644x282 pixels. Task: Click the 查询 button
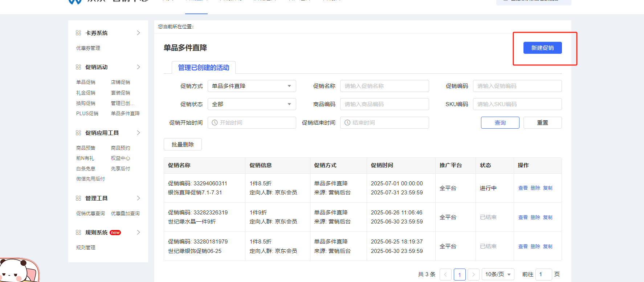point(500,123)
